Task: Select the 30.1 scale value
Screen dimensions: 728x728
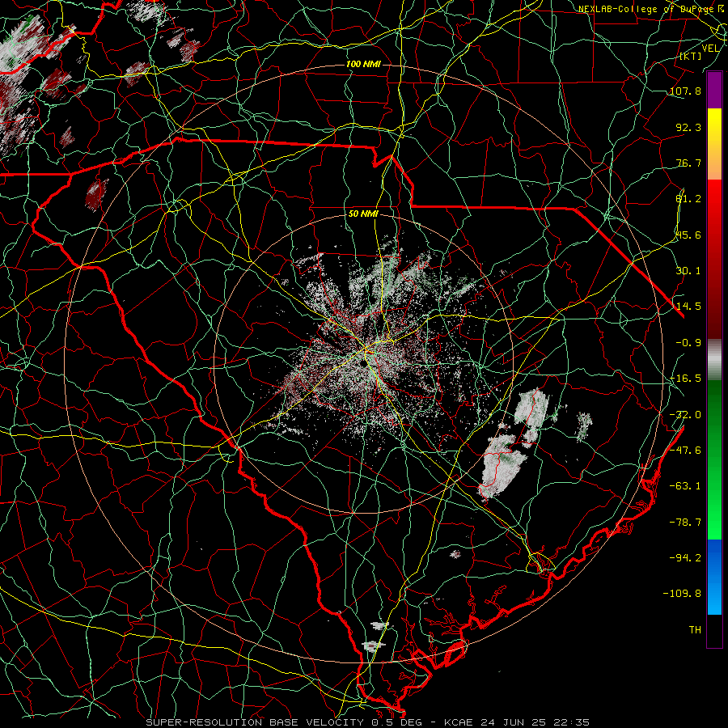Action: pos(688,271)
